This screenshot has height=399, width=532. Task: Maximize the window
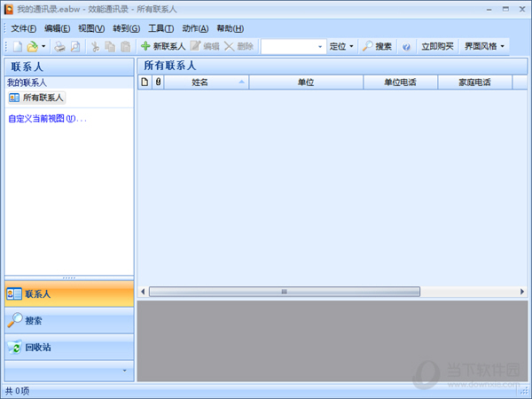(x=506, y=10)
